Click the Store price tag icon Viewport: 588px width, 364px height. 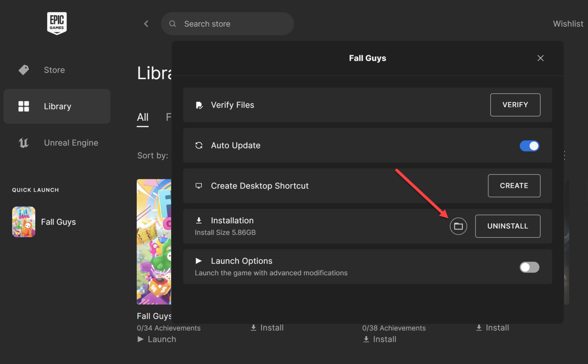[x=24, y=70]
